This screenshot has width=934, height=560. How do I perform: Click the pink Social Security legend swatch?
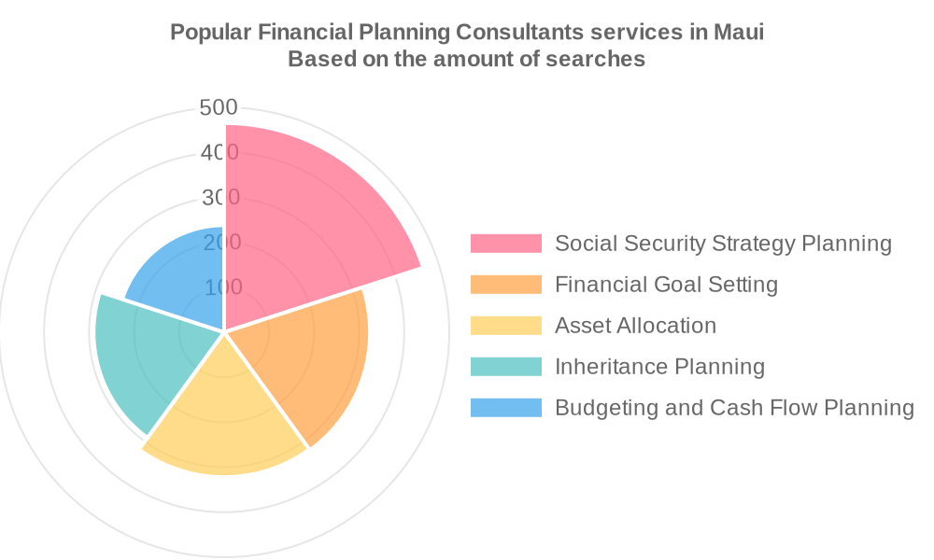click(x=505, y=244)
